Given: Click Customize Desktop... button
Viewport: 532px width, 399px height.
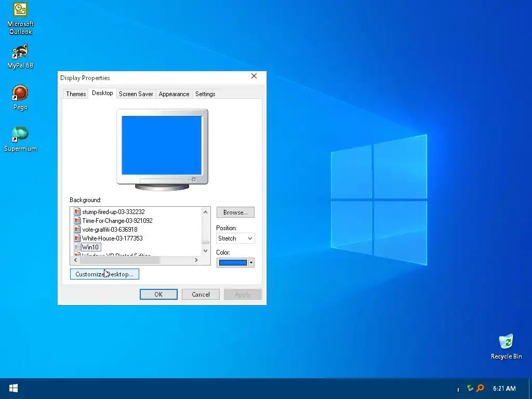Looking at the screenshot, I should click(x=104, y=274).
